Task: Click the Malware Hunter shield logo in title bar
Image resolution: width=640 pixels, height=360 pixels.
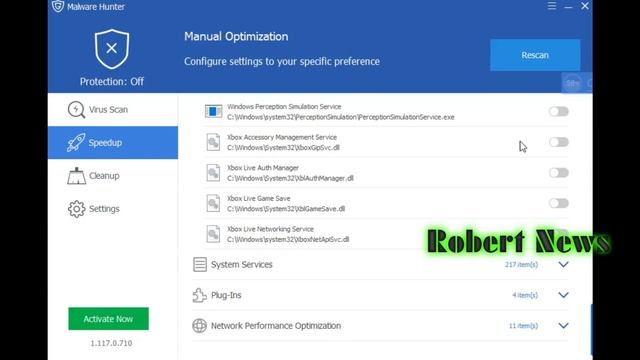Action: (58, 6)
